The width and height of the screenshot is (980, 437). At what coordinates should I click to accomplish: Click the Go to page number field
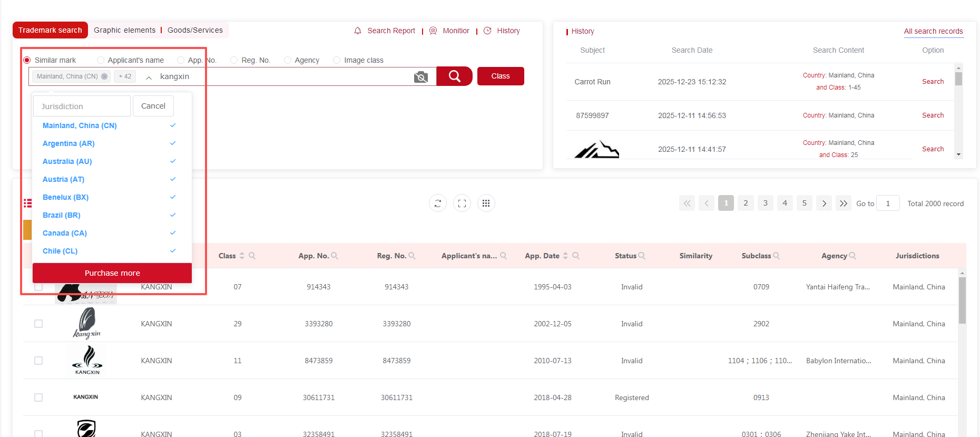(x=888, y=203)
